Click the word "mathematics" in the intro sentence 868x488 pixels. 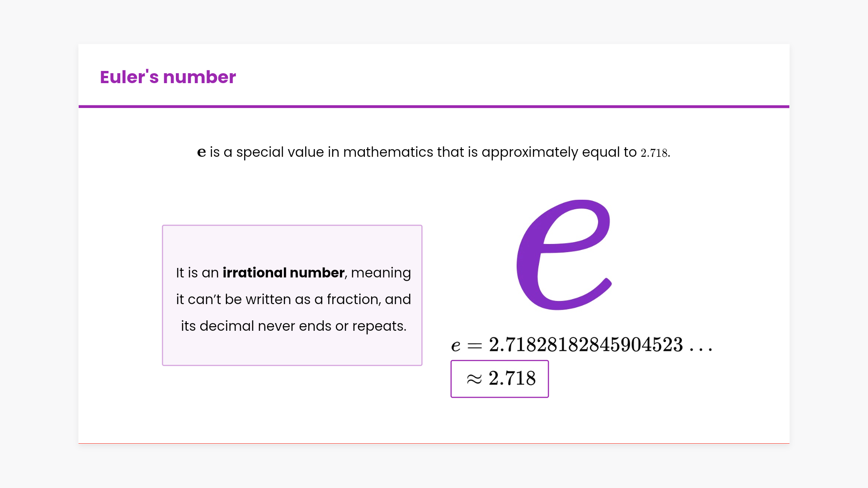click(x=388, y=152)
